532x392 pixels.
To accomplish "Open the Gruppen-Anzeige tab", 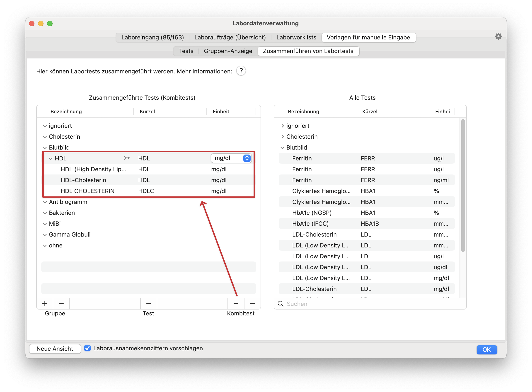I will coord(228,51).
